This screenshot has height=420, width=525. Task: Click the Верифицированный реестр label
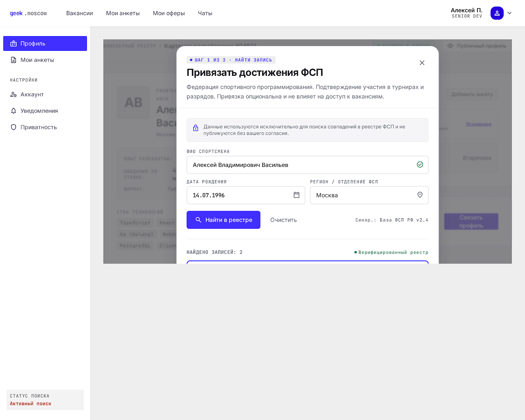391,252
